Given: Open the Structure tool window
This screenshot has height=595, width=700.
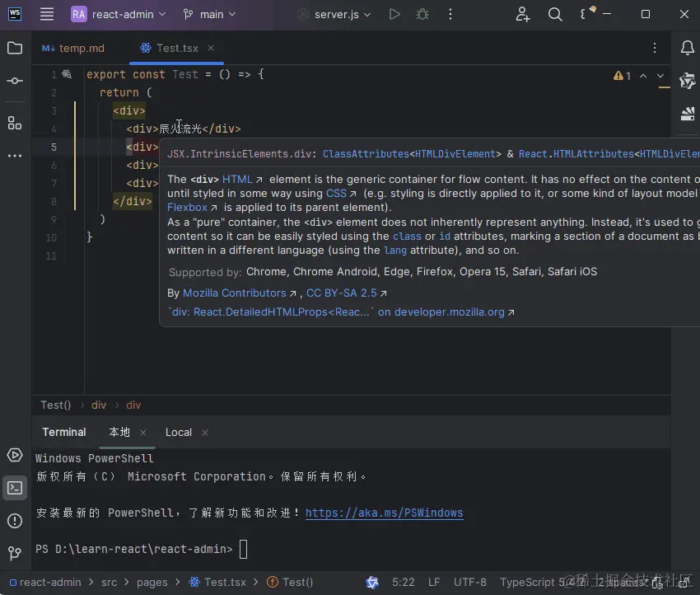Looking at the screenshot, I should pyautogui.click(x=15, y=123).
